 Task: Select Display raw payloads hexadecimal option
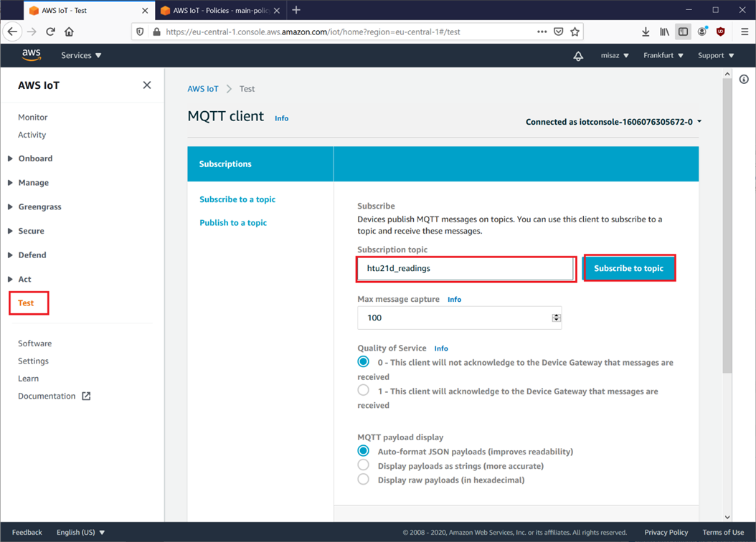tap(364, 480)
